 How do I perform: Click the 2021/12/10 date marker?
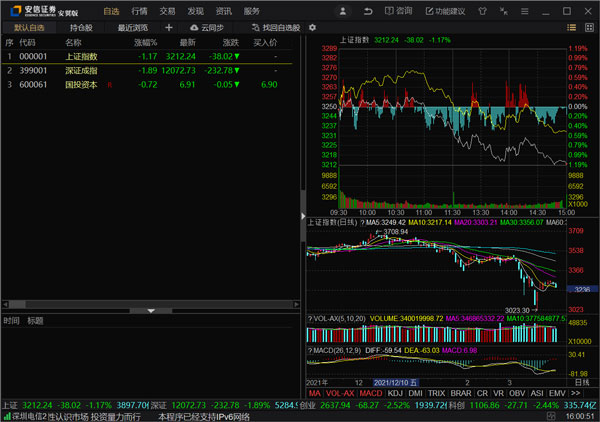point(396,383)
